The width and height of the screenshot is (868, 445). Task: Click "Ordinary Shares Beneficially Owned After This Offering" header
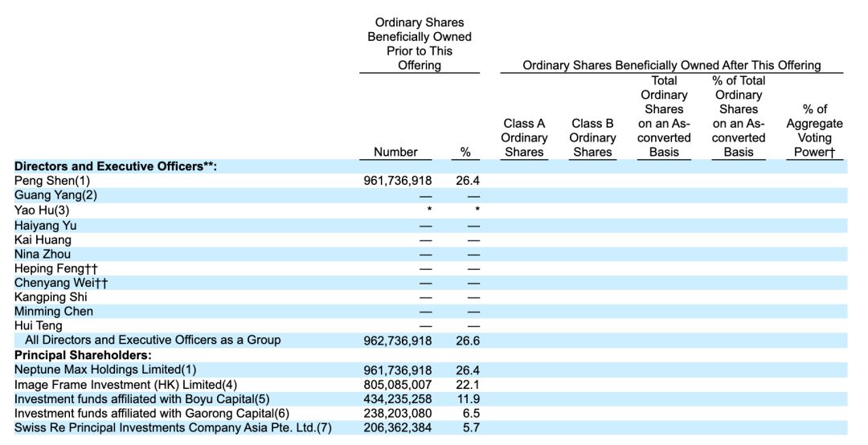pos(671,65)
